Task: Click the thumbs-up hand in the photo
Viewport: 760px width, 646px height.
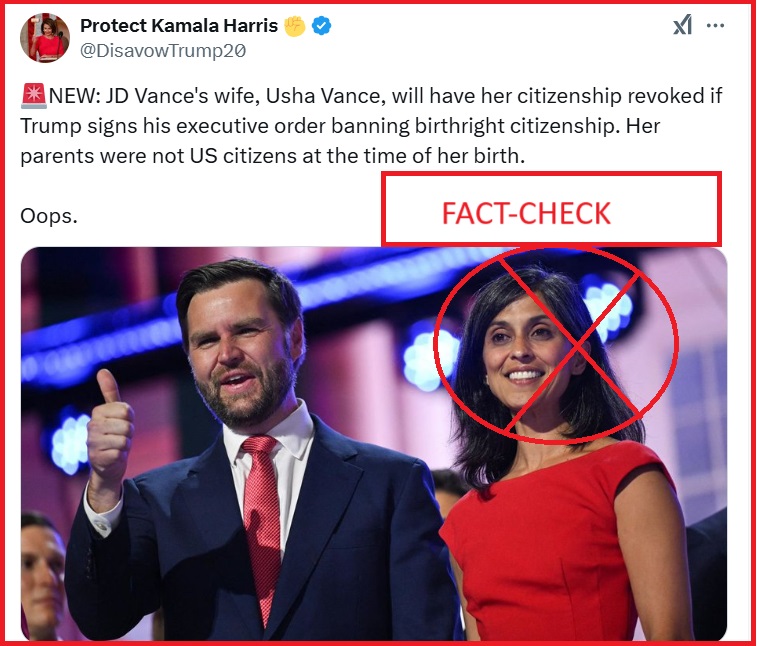Action: click(109, 426)
